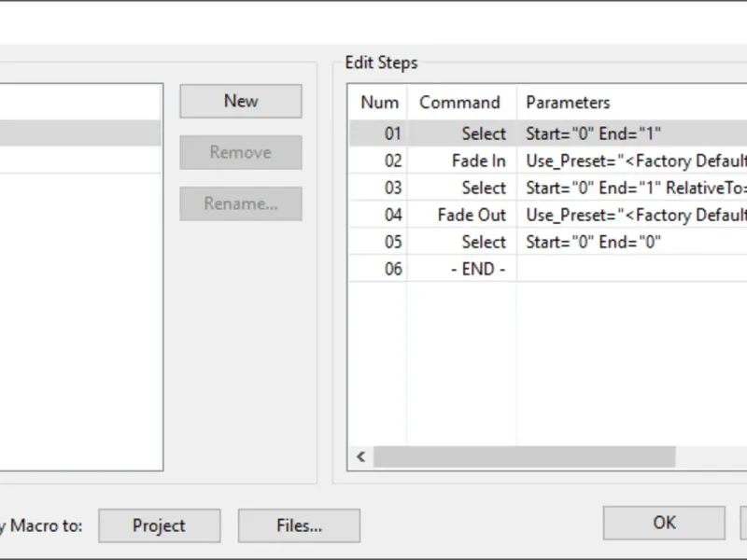Image resolution: width=747 pixels, height=560 pixels.
Task: Click the Rename... button
Action: click(x=241, y=203)
